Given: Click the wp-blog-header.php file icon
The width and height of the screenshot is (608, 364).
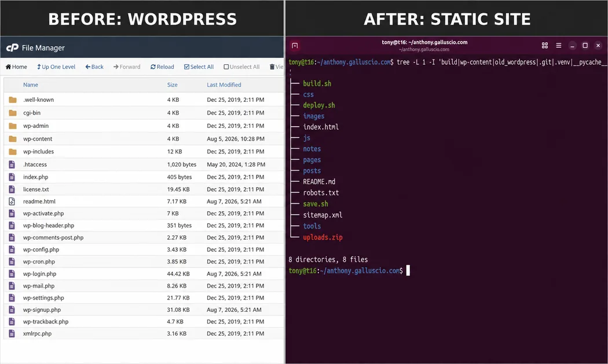Looking at the screenshot, I should point(12,225).
